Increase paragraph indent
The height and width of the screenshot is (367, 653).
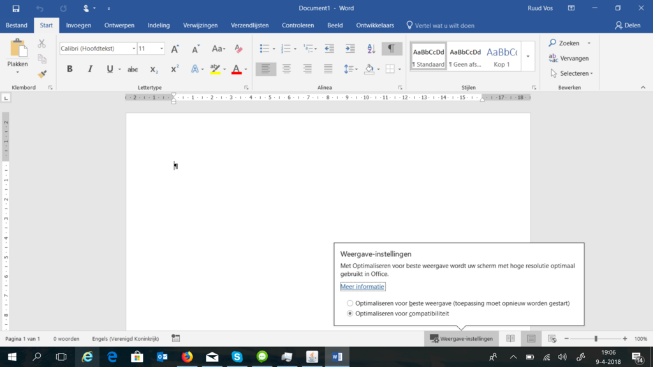coord(350,49)
